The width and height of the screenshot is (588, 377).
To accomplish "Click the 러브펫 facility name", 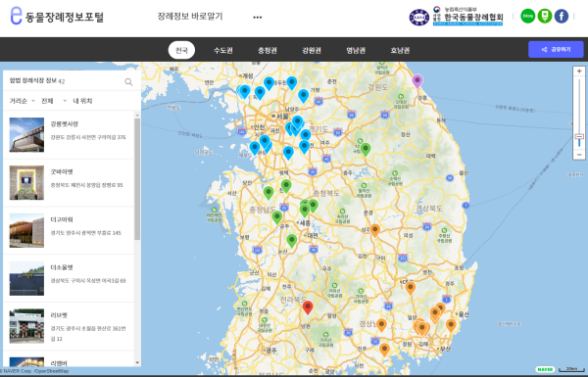I will (x=59, y=315).
